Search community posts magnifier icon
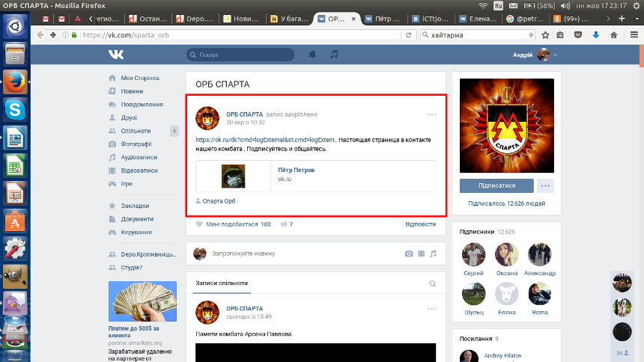Image resolution: width=644 pixels, height=362 pixels. pos(433,283)
